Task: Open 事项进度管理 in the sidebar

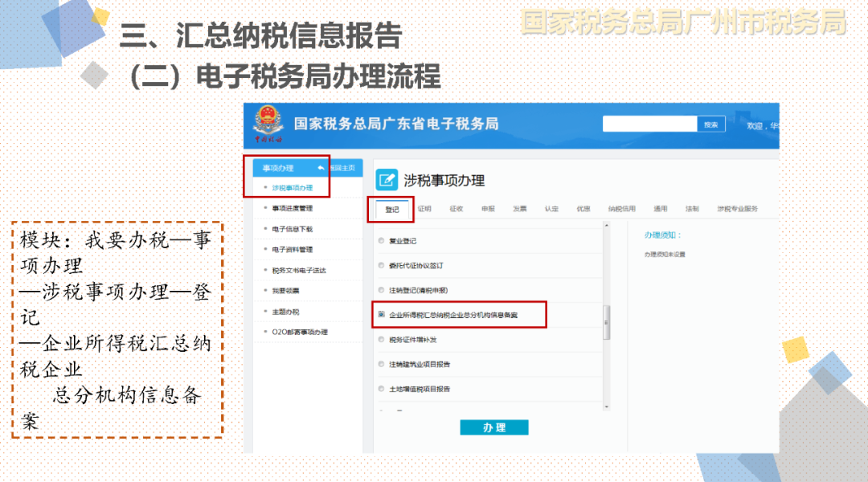Action: 293,208
